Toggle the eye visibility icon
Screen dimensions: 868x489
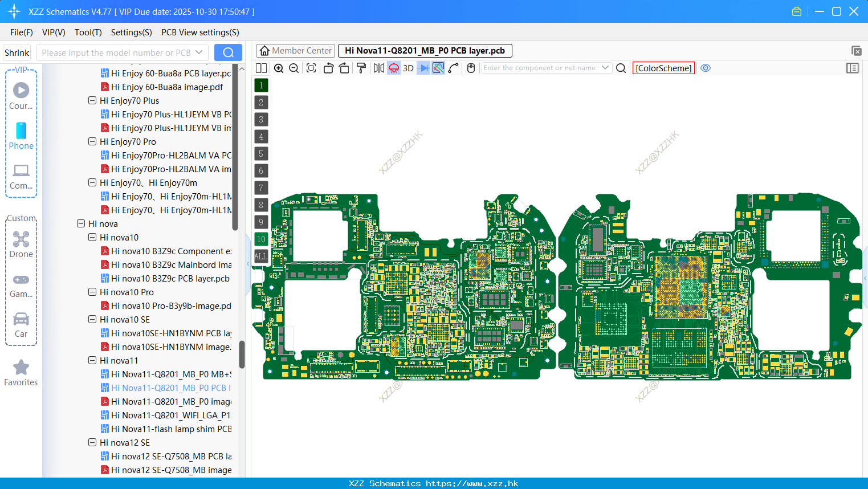tap(706, 68)
